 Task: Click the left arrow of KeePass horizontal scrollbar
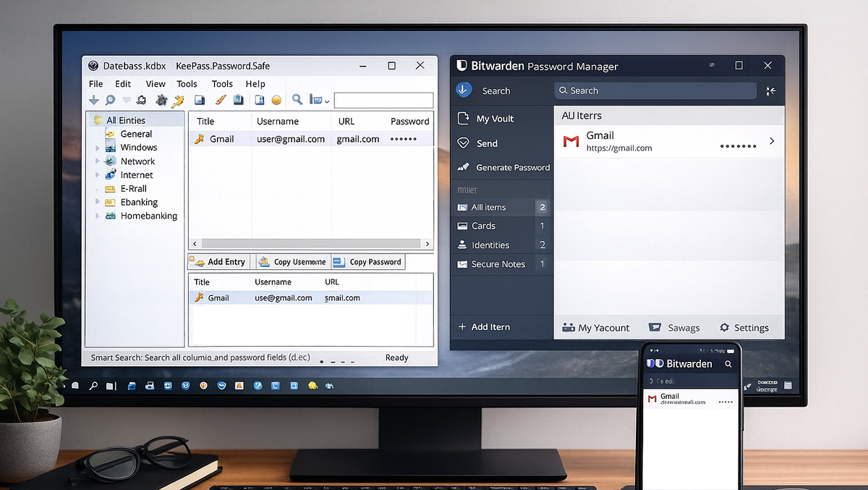(x=194, y=244)
